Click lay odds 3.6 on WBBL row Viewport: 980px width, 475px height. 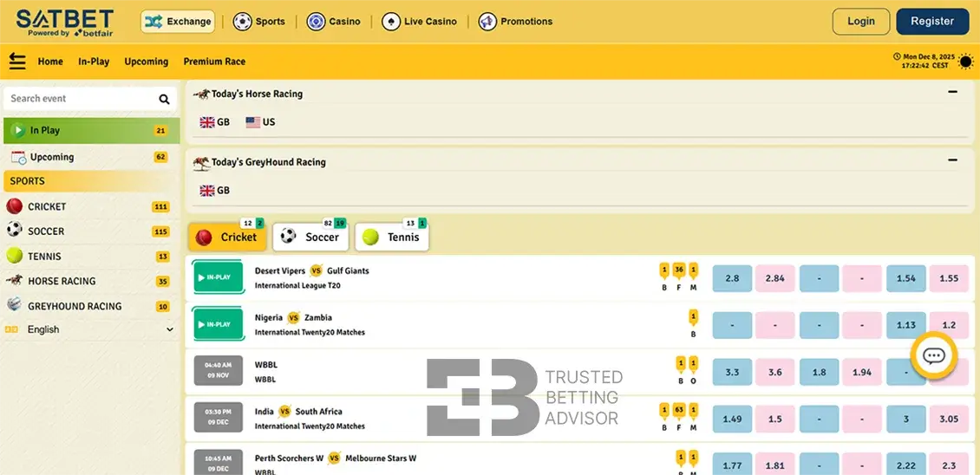775,372
